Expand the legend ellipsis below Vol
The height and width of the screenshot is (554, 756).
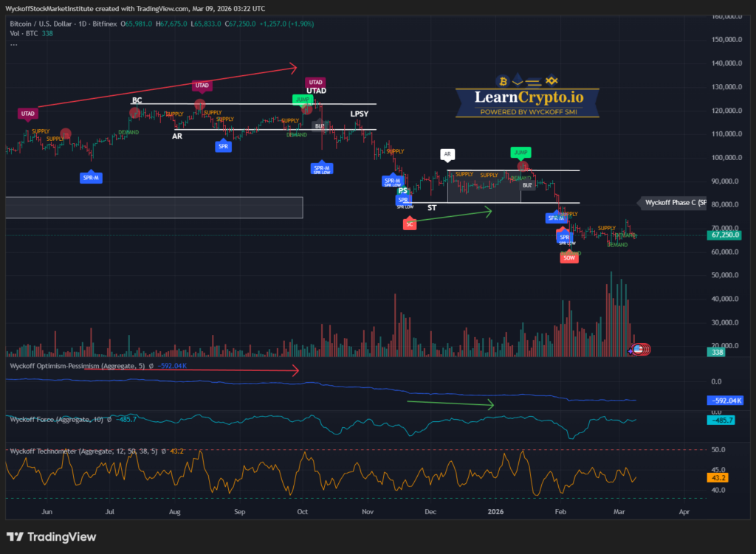pyautogui.click(x=13, y=44)
